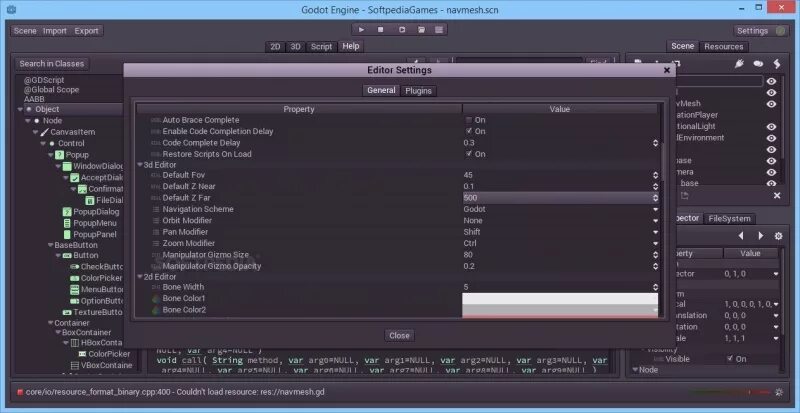
Task: Go to previous object in Inspector history
Action: 741,236
